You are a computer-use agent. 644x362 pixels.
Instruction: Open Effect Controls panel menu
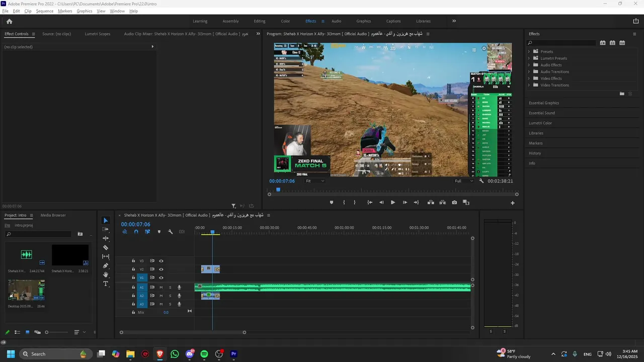pos(33,34)
